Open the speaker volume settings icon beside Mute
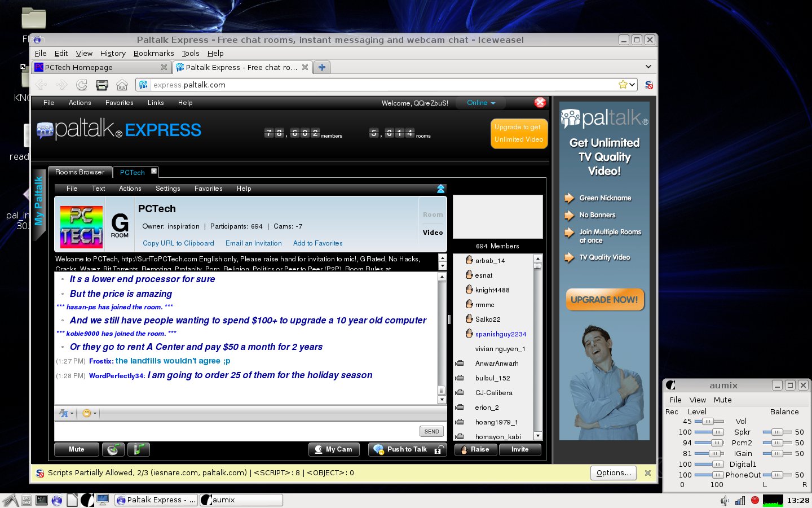 click(114, 449)
